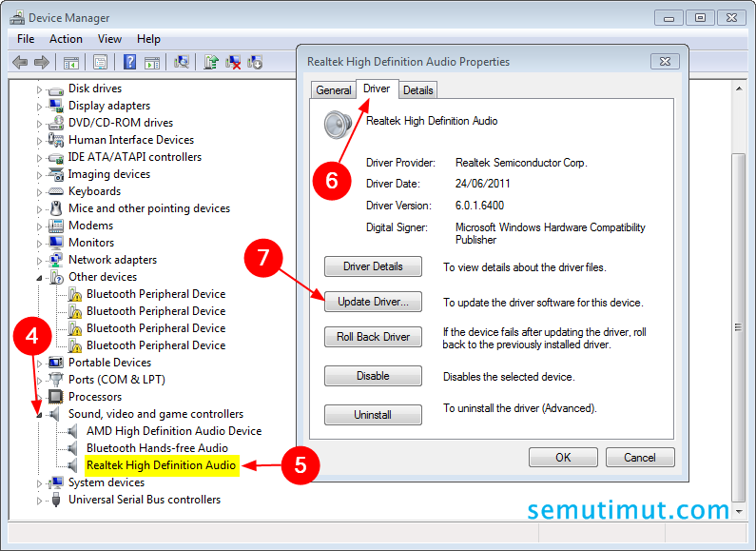Collapse the Other devices node
The height and width of the screenshot is (551, 756).
pyautogui.click(x=39, y=278)
